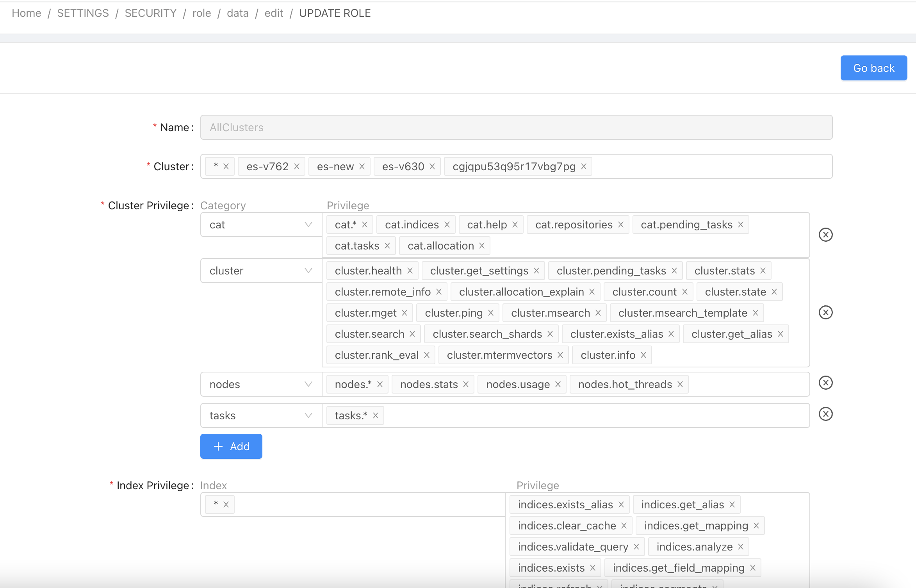
Task: Open the edit breadcrumb link
Action: coord(274,13)
